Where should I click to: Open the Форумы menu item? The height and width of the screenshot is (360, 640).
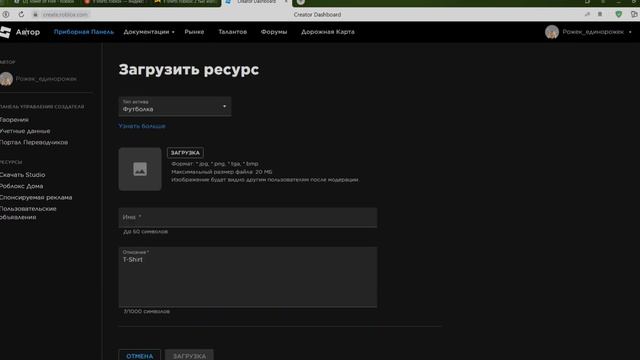coord(274,32)
